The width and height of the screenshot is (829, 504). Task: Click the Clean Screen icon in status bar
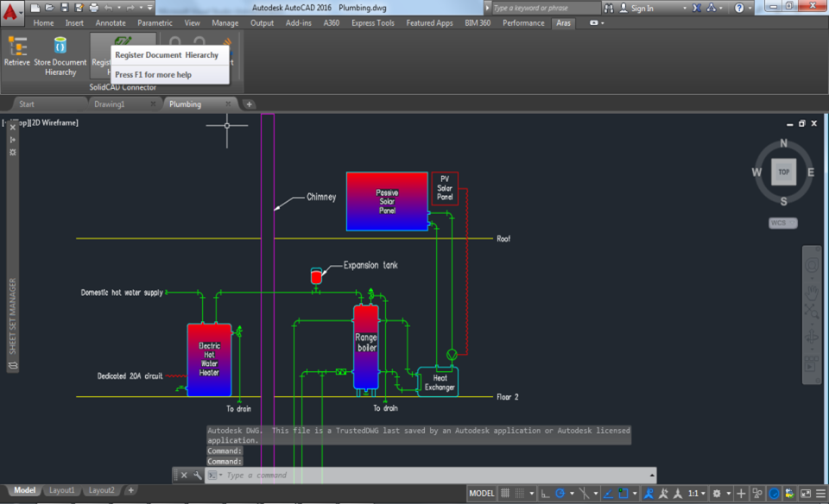pyautogui.click(x=806, y=494)
